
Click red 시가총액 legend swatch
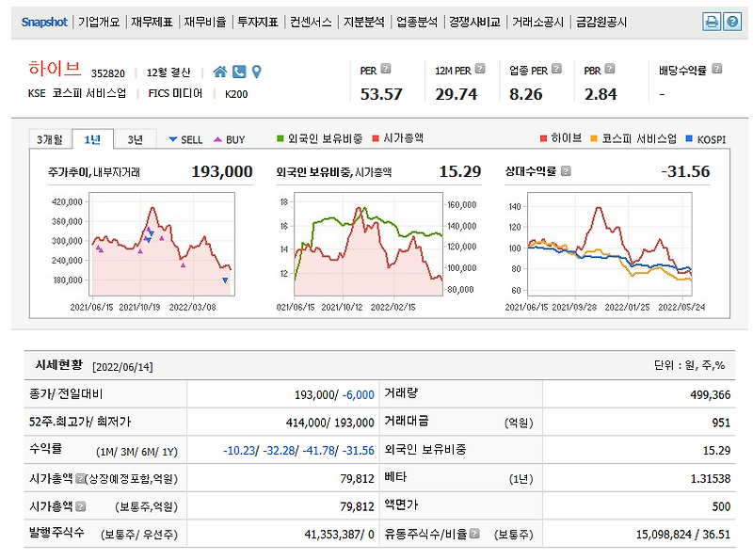pos(376,138)
